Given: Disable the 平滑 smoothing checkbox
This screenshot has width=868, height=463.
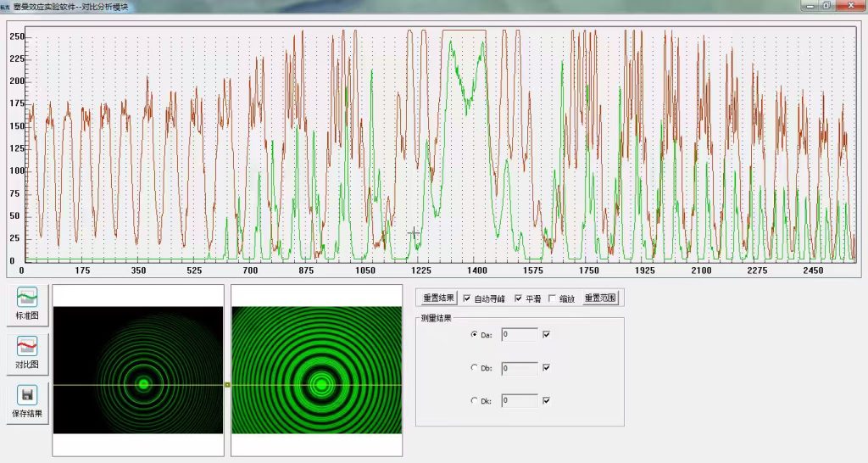Looking at the screenshot, I should point(518,298).
